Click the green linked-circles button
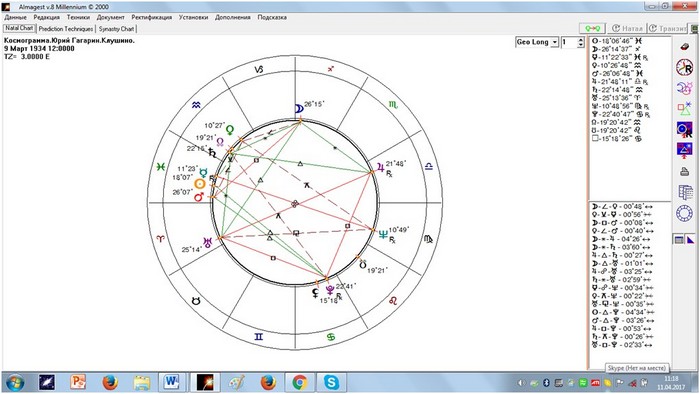Screen dimensions: 700x394 click(592, 29)
